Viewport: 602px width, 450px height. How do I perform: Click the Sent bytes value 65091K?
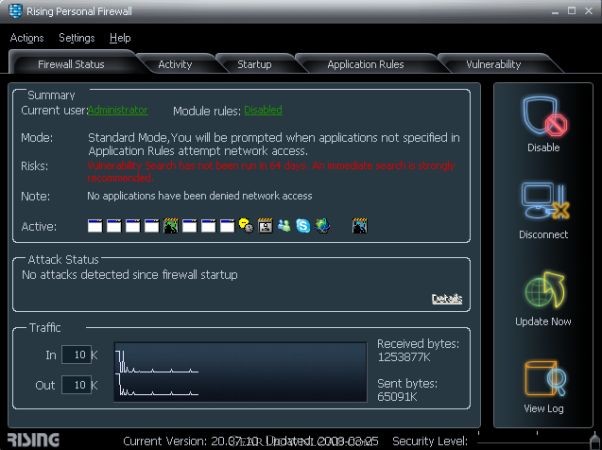(x=397, y=397)
